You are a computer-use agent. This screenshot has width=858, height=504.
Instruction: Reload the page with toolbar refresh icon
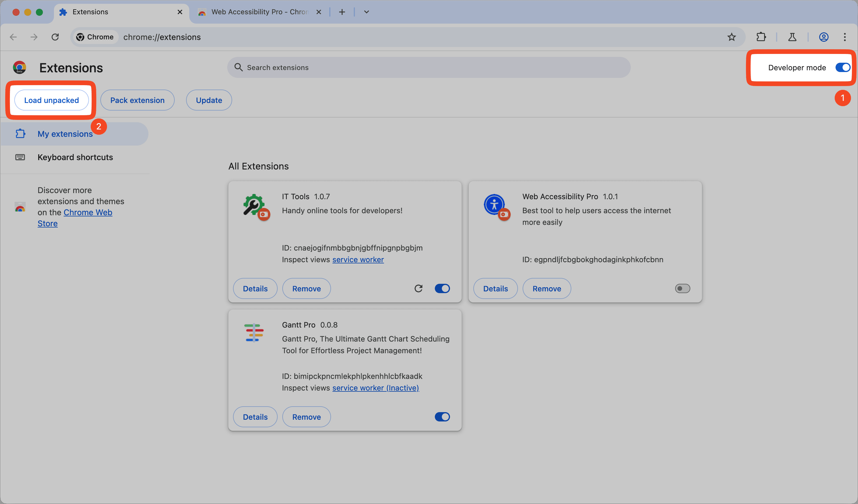55,37
